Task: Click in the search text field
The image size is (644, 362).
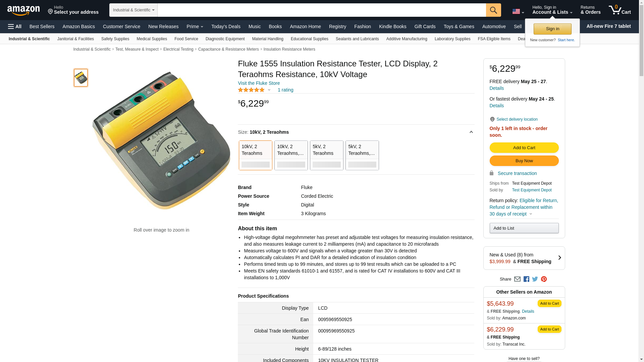Action: tap(321, 10)
